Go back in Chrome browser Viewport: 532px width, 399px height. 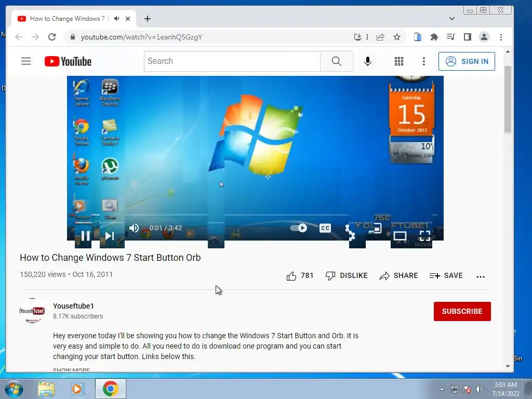click(x=19, y=37)
